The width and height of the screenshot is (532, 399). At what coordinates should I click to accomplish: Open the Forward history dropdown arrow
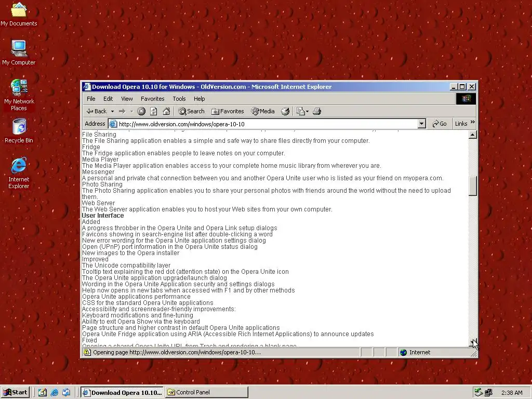click(x=131, y=111)
